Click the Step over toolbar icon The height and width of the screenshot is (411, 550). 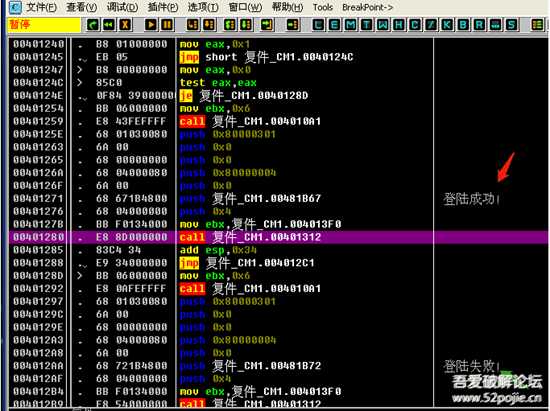tap(209, 25)
